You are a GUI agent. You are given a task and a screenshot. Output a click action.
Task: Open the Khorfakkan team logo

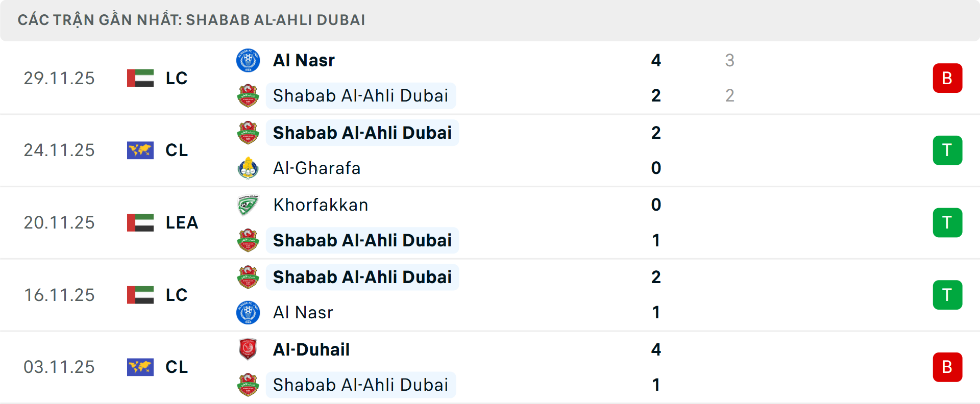point(249,205)
